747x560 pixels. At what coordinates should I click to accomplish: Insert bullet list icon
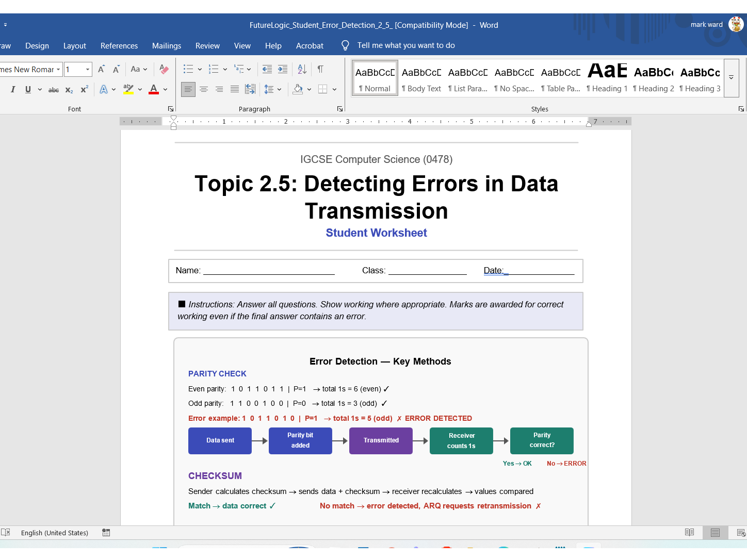(188, 69)
